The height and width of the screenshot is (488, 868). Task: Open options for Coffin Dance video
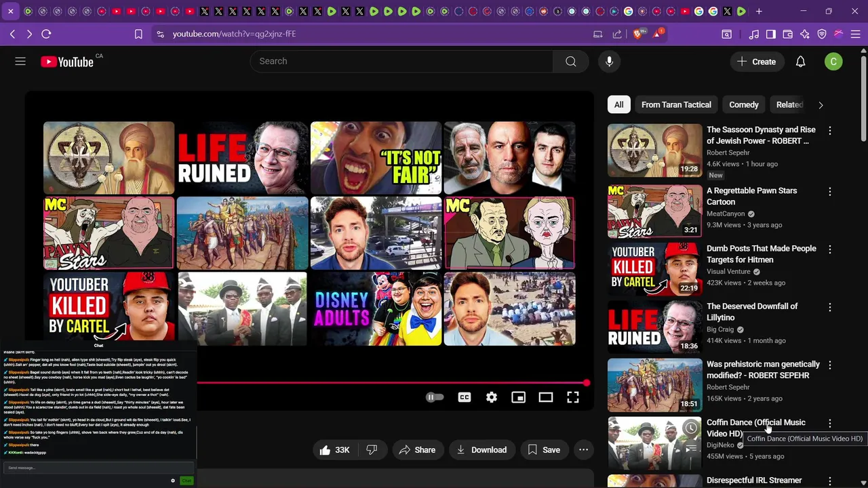pos(829,423)
